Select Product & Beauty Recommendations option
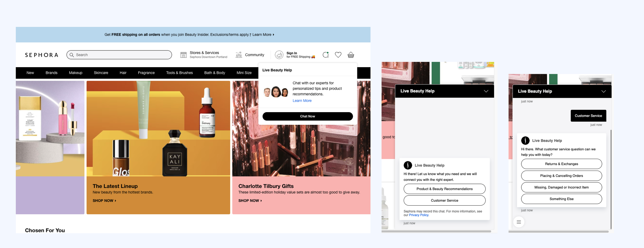 click(444, 189)
